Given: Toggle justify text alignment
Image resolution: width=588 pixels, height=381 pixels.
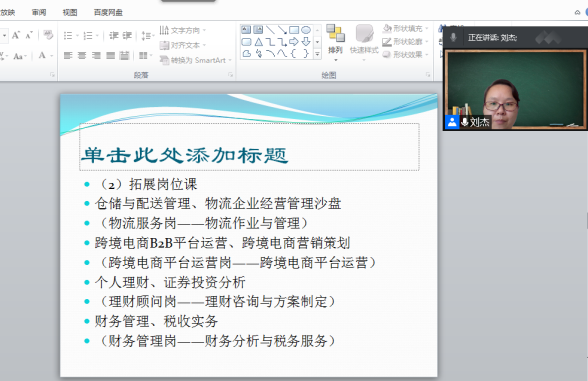Looking at the screenshot, I should pyautogui.click(x=110, y=56).
